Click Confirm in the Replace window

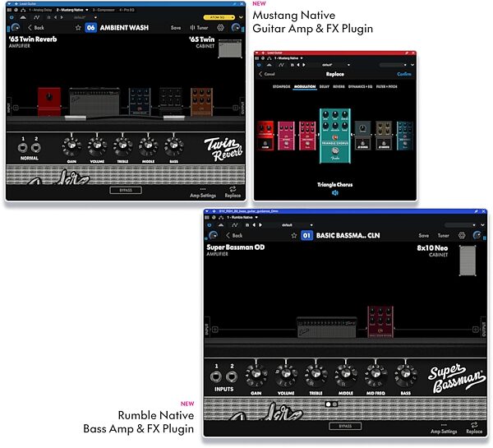coord(404,74)
